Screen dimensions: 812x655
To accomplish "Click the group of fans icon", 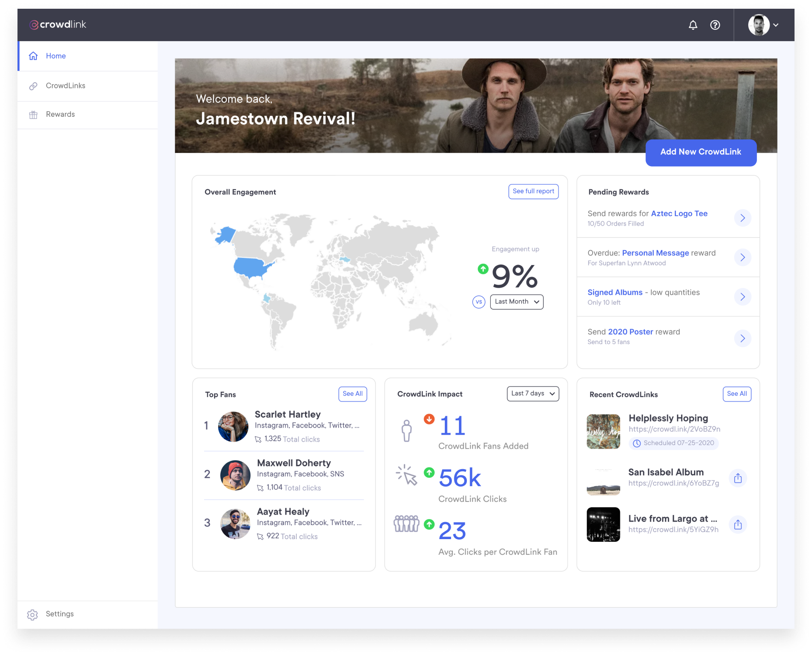I will tap(406, 523).
